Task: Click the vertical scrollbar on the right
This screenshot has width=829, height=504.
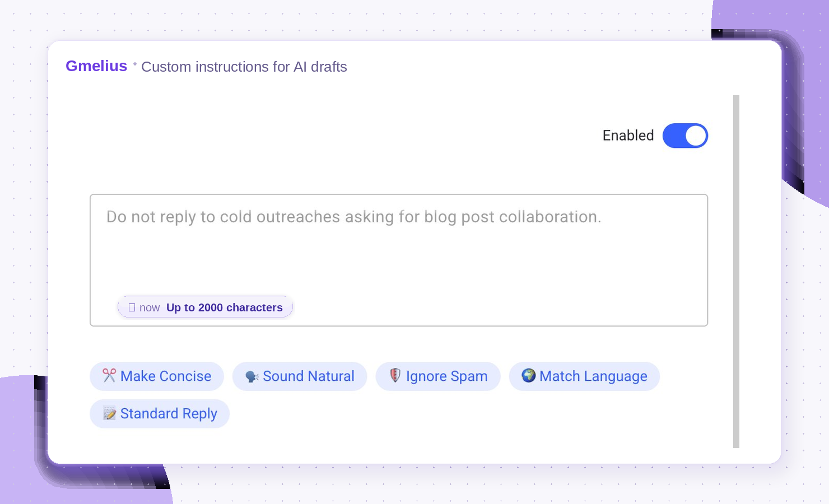Action: pyautogui.click(x=736, y=272)
